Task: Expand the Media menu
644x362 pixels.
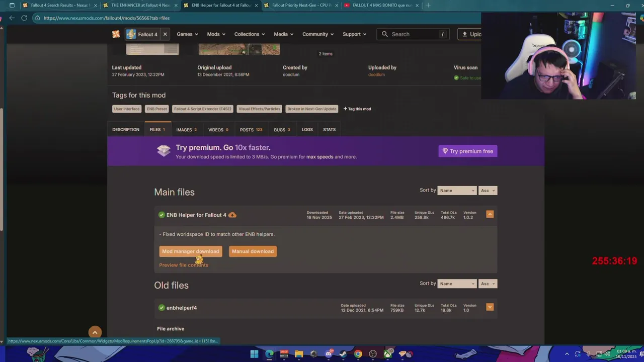Action: (284, 34)
